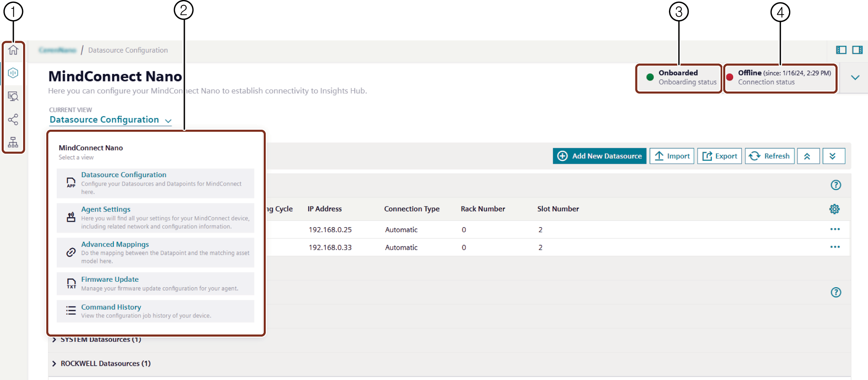Open table column settings gear

click(x=834, y=209)
